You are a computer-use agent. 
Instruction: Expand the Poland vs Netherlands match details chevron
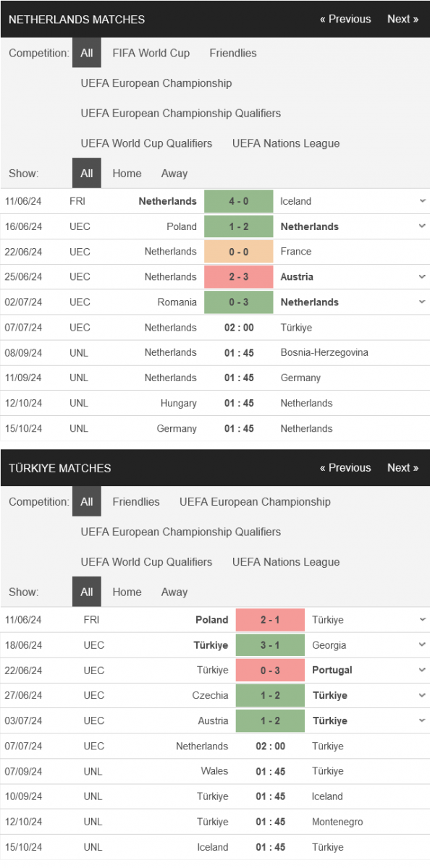pos(422,226)
